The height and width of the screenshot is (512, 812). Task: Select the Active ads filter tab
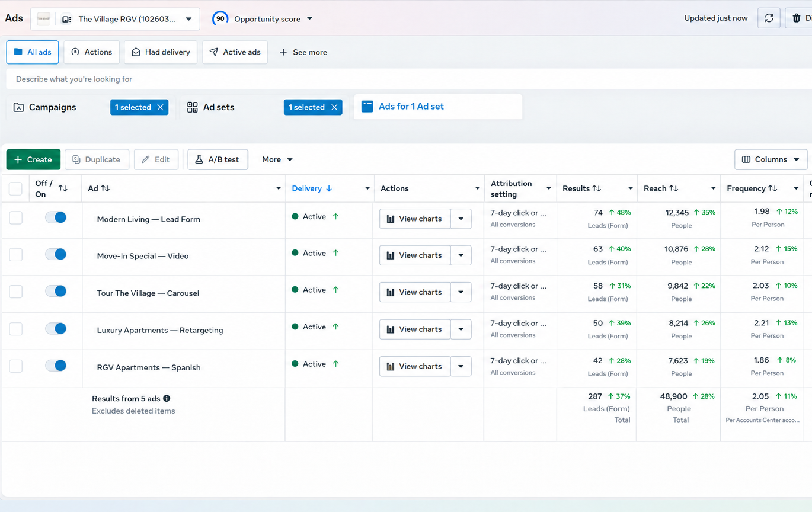pyautogui.click(x=235, y=52)
